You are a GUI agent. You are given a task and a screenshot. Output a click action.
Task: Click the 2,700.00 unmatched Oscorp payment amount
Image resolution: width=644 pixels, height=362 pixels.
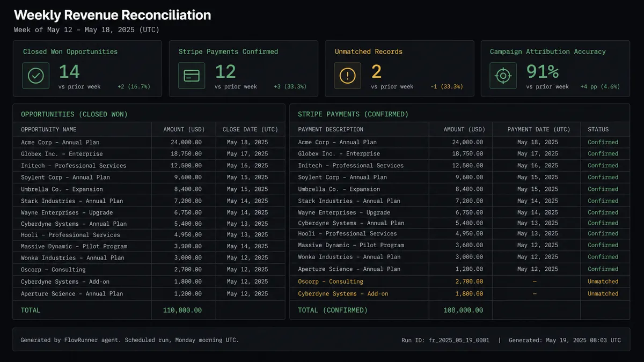(469, 282)
